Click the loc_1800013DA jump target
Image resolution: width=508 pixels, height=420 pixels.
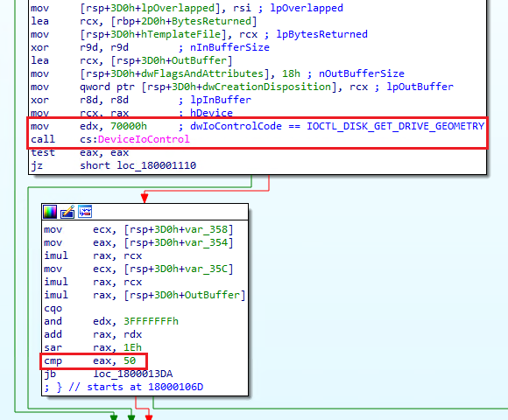click(x=133, y=374)
